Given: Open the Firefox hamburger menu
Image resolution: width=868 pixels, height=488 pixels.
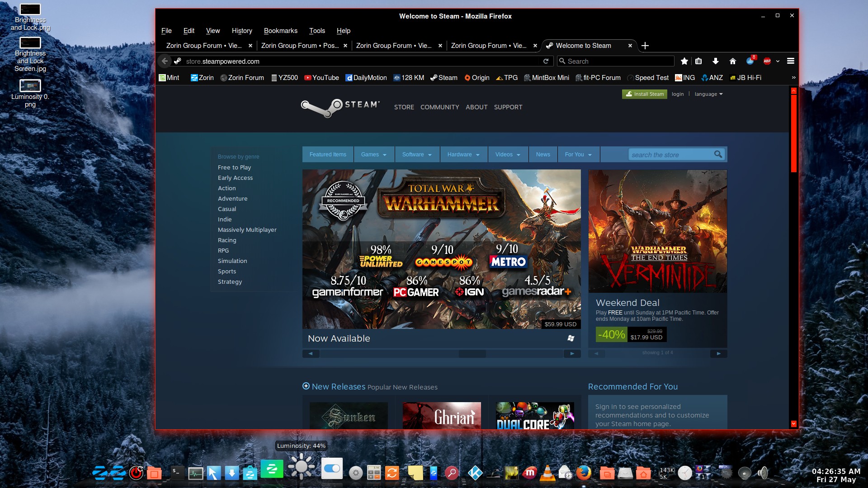Looking at the screenshot, I should pyautogui.click(x=791, y=61).
